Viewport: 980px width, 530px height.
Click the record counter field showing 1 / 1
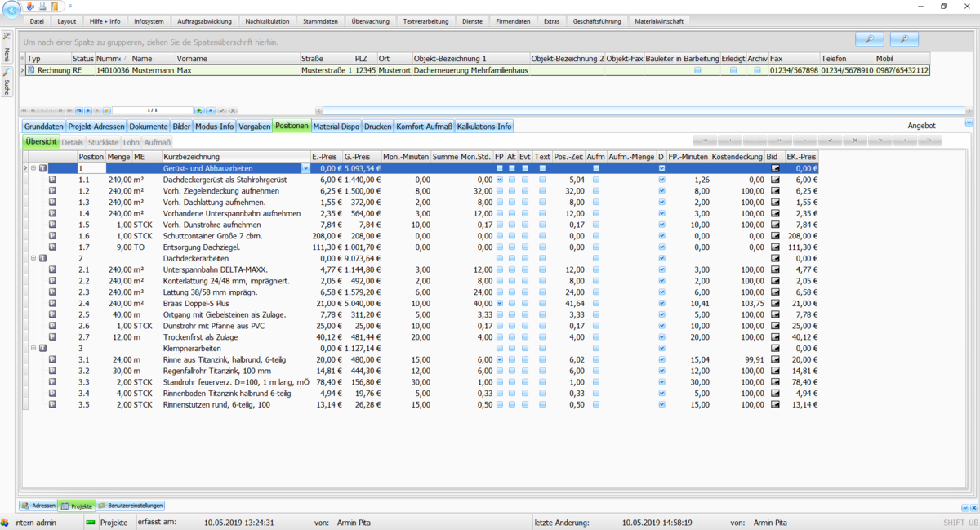[x=153, y=109]
